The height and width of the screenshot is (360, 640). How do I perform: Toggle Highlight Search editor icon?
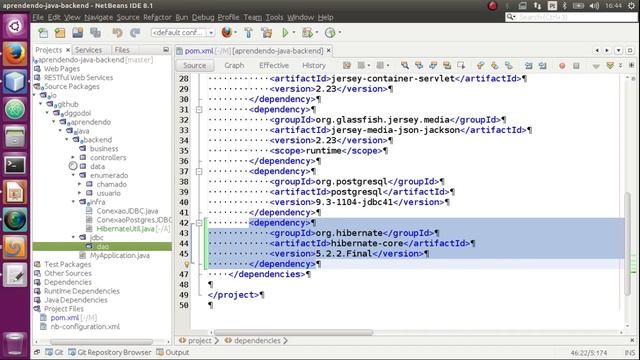(x=447, y=65)
